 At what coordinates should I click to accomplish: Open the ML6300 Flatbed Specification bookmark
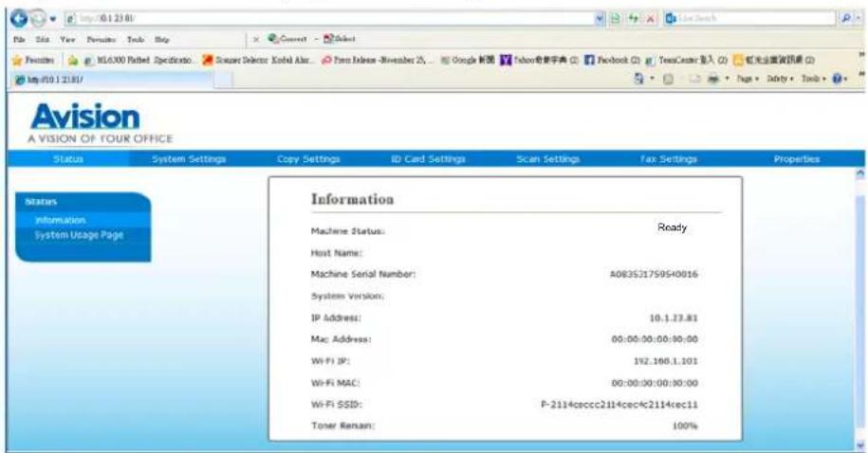click(x=139, y=60)
